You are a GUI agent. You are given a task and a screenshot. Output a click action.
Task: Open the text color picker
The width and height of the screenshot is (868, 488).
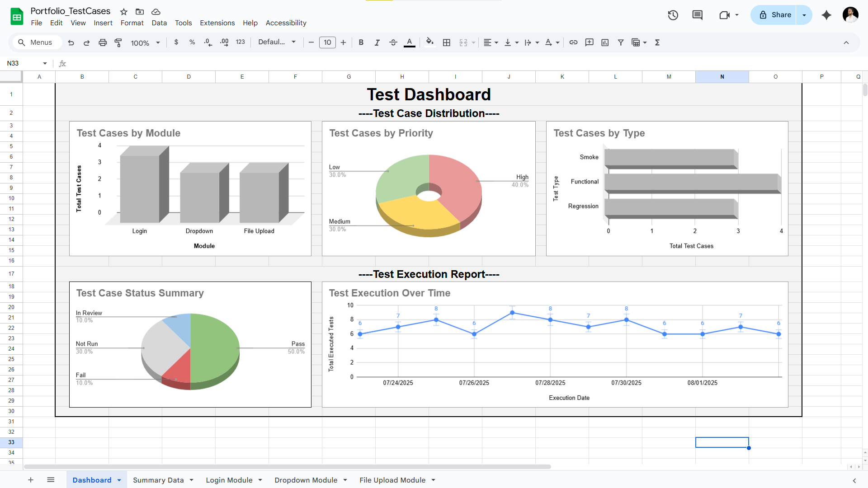tap(409, 42)
